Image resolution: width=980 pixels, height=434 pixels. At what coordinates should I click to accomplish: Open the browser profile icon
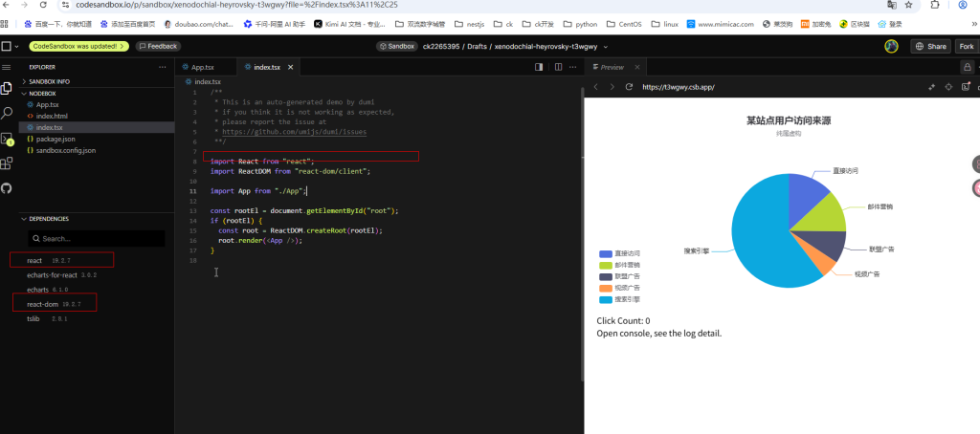(x=963, y=5)
